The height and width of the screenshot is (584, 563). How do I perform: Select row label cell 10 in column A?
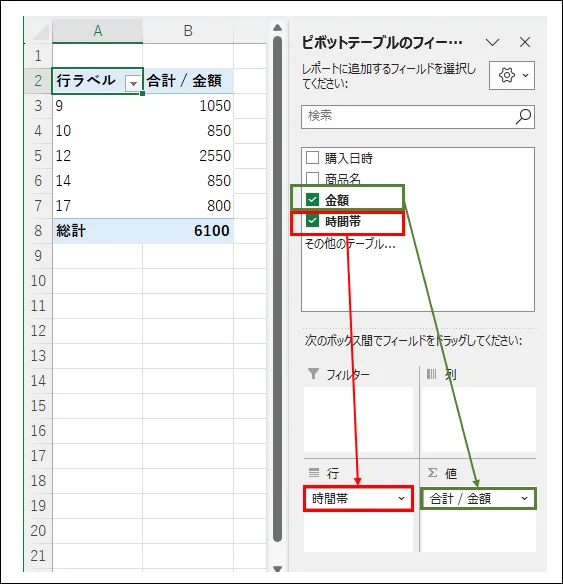tap(98, 131)
